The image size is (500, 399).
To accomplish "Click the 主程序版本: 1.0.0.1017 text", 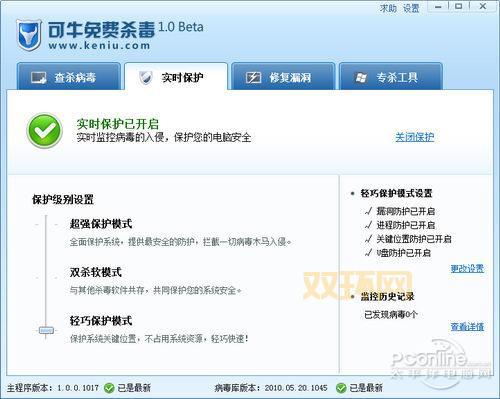I will click(53, 388).
